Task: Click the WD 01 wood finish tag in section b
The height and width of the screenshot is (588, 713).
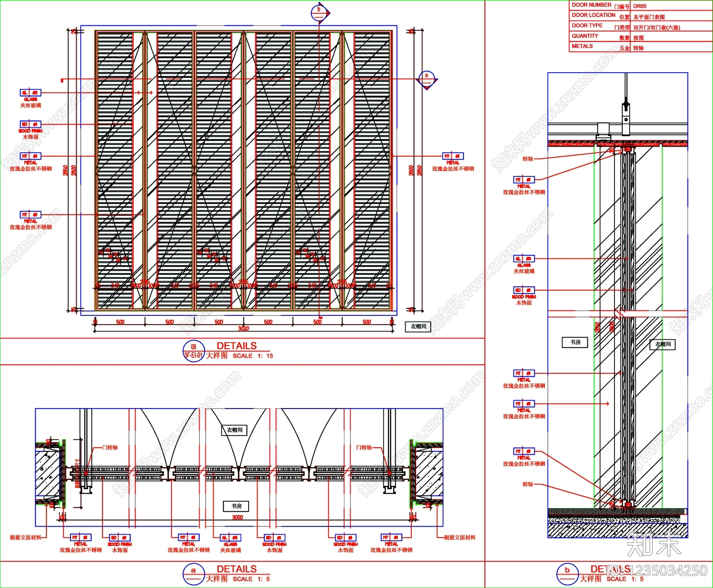Action: 524,290
